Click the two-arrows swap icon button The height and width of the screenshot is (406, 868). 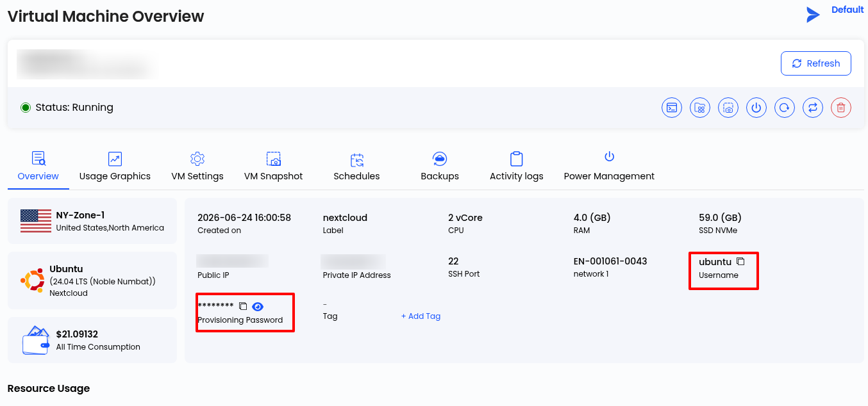coord(813,108)
